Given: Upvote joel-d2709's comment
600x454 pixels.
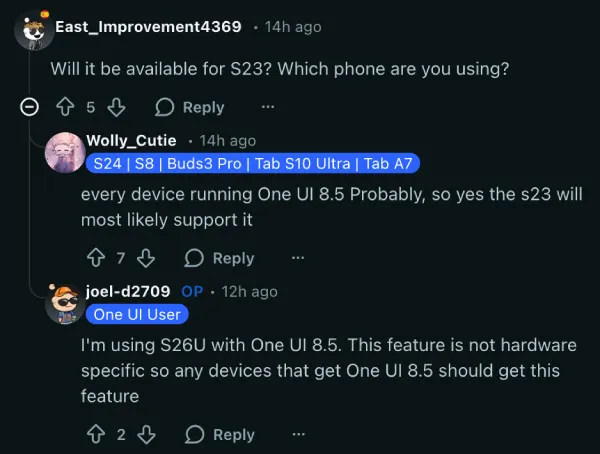Looking at the screenshot, I should (97, 434).
